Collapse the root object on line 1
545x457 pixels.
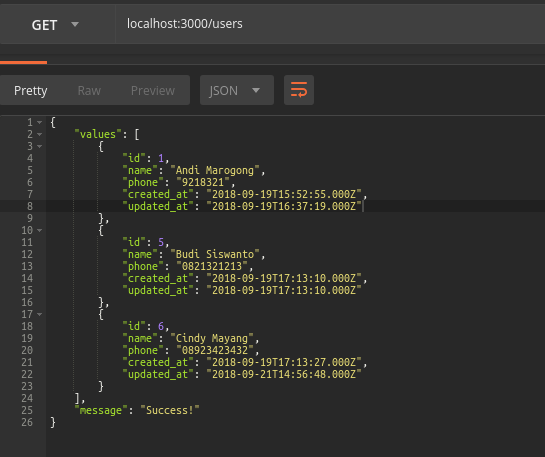(40, 122)
